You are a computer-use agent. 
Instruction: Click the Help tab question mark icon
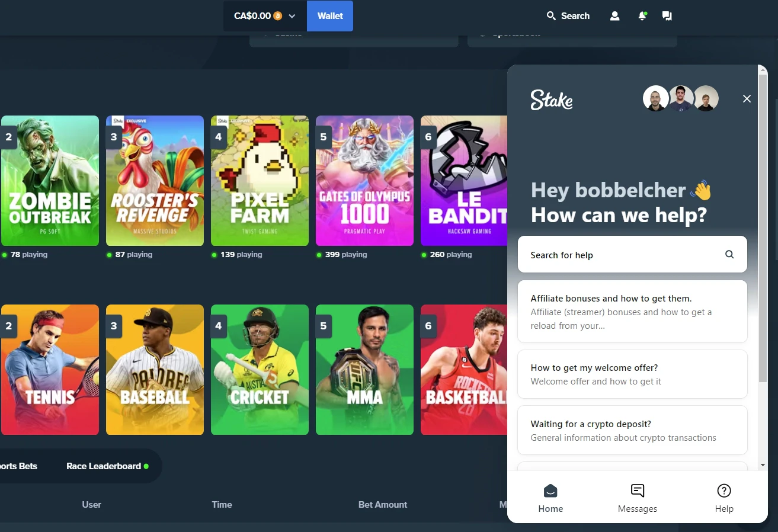(x=724, y=491)
